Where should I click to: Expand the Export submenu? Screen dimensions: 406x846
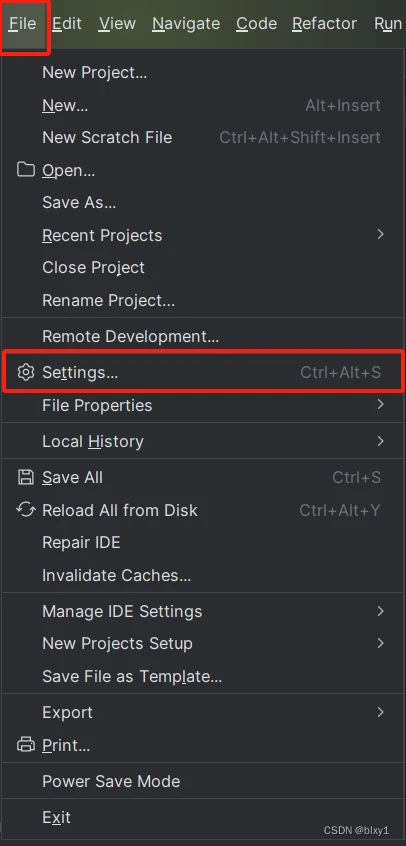(x=203, y=712)
